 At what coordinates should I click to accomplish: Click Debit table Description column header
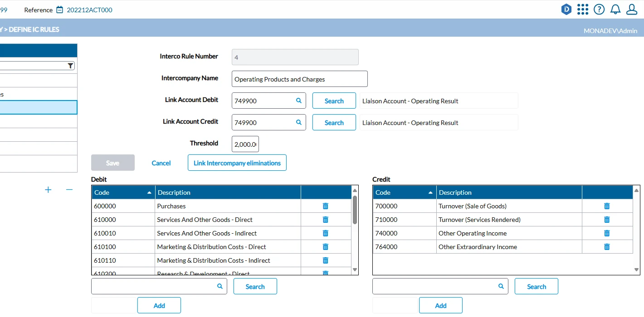click(228, 192)
